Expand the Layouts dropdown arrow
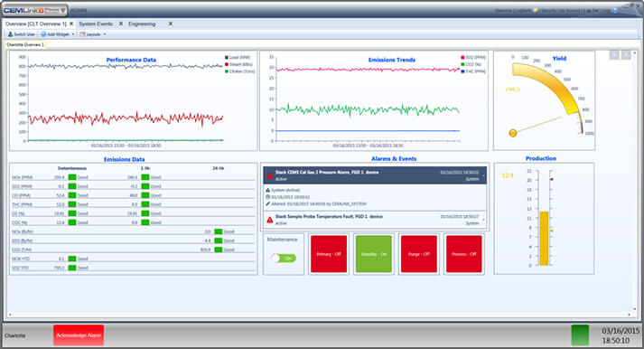The height and width of the screenshot is (349, 644). click(104, 34)
